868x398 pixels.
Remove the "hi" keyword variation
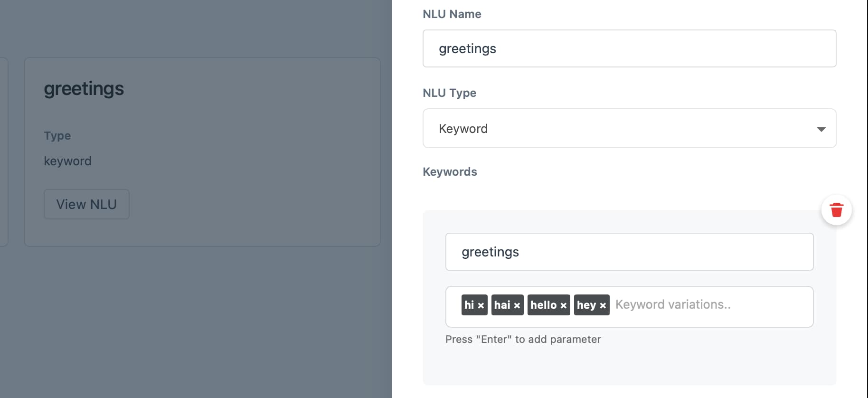pyautogui.click(x=481, y=305)
